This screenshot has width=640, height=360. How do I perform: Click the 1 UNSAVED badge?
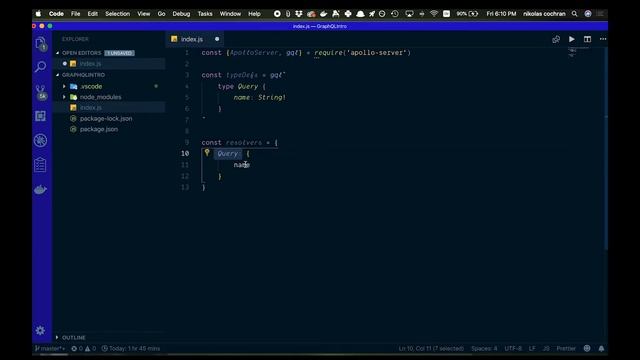tap(119, 53)
